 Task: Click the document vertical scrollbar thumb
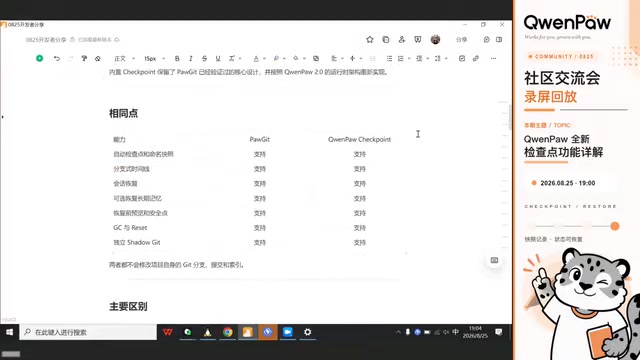click(x=510, y=117)
